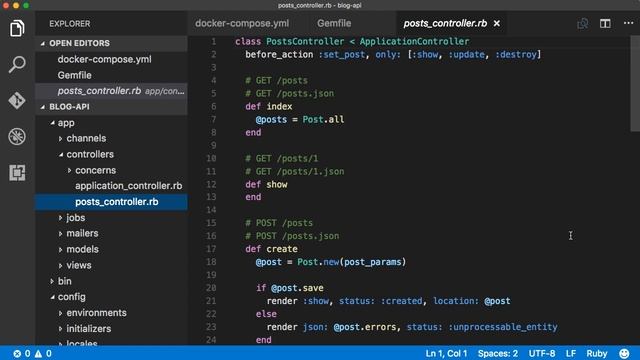640x360 pixels.
Task: Open the Search view in activity bar
Action: 17,64
